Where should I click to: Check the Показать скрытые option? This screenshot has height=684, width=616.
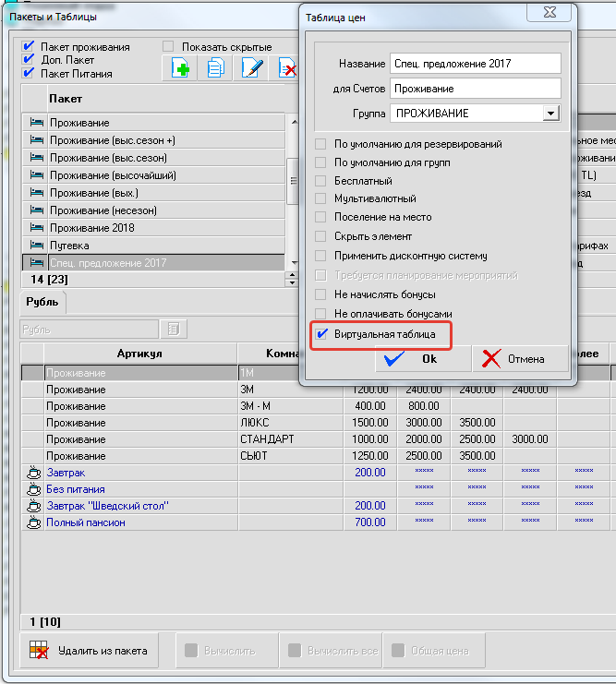pos(168,47)
